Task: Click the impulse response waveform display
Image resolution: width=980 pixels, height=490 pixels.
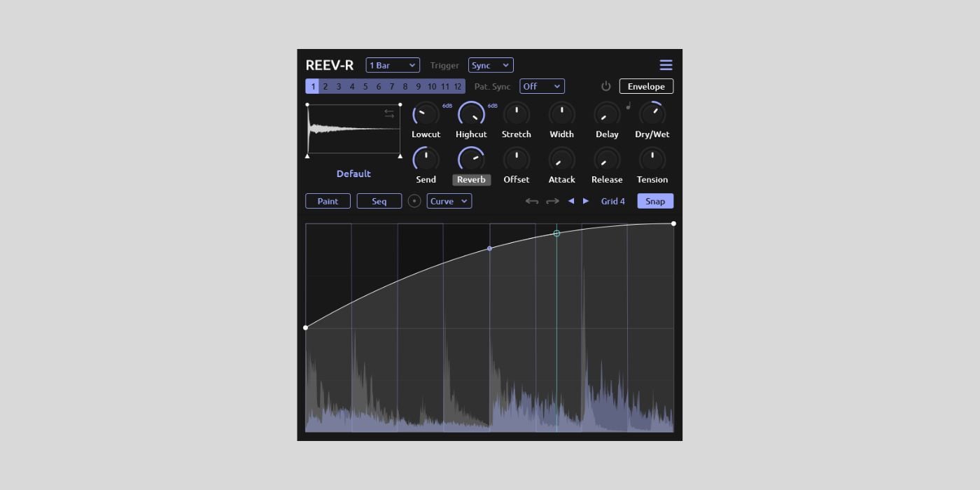Action: (353, 129)
